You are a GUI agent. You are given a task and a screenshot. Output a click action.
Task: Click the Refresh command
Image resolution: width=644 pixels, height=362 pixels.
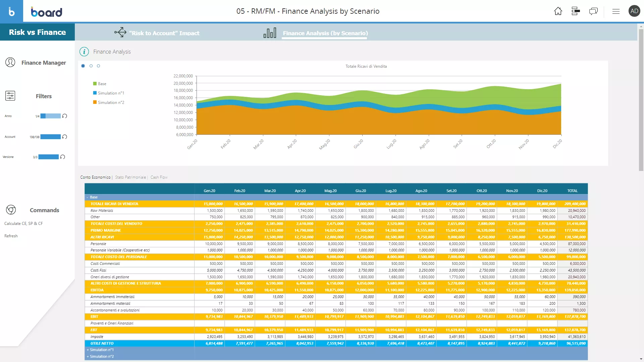11,236
